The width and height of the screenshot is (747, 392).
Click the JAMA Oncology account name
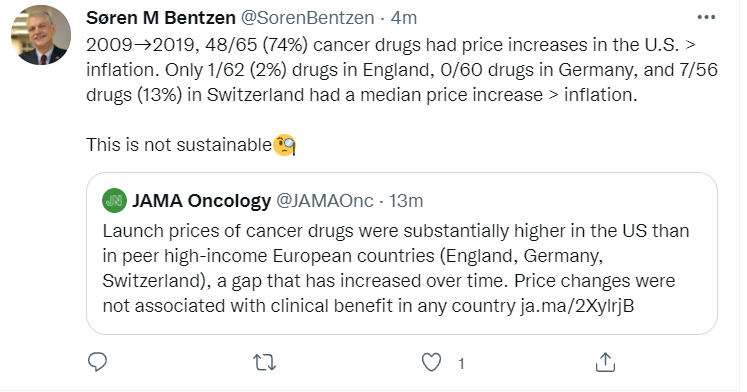click(202, 201)
